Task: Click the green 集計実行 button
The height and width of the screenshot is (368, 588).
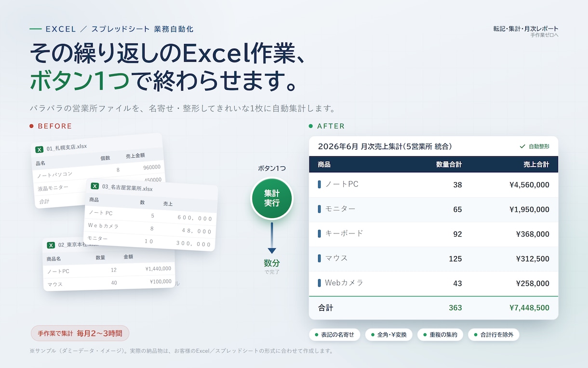Action: 272,199
